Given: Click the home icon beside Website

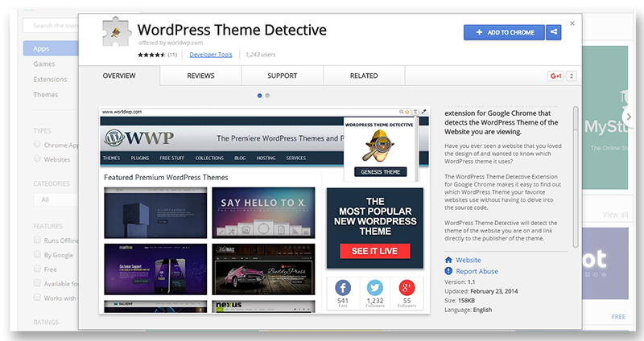Looking at the screenshot, I should click(448, 260).
